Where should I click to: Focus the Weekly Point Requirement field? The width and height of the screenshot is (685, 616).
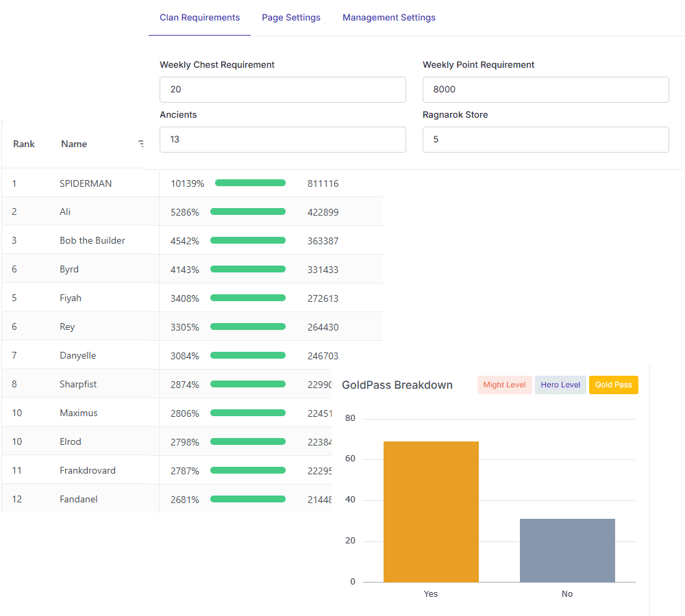[546, 90]
